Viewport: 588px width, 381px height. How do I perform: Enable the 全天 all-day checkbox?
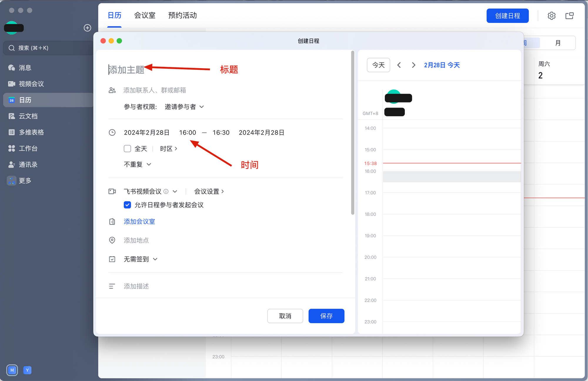tap(127, 149)
